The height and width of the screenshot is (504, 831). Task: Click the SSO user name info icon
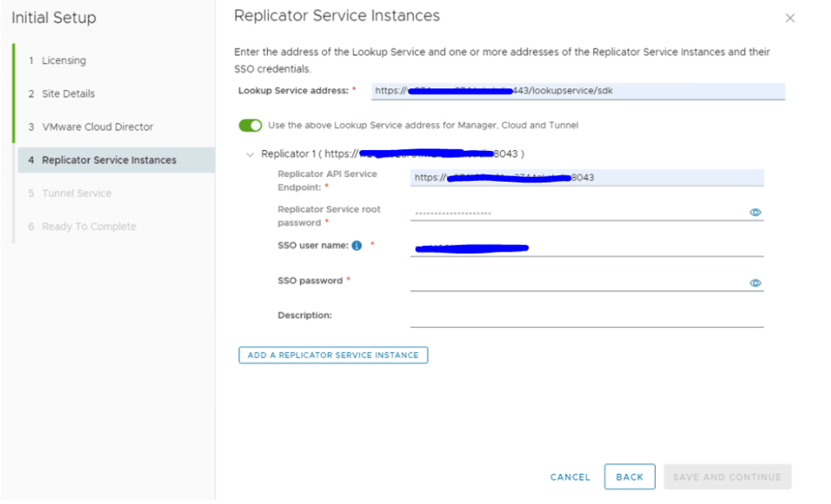(x=356, y=246)
